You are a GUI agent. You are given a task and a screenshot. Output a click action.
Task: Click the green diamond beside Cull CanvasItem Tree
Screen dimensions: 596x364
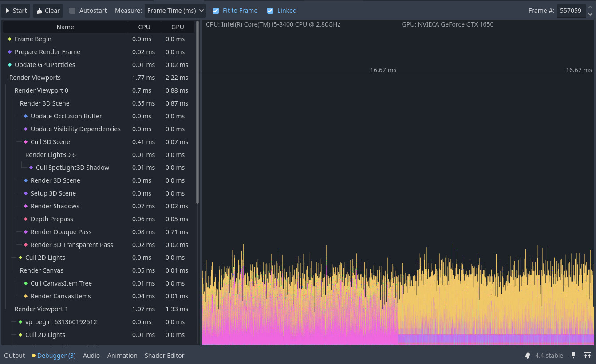click(26, 283)
